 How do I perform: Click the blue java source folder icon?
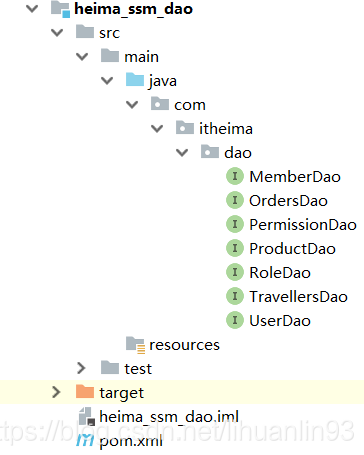click(x=135, y=80)
